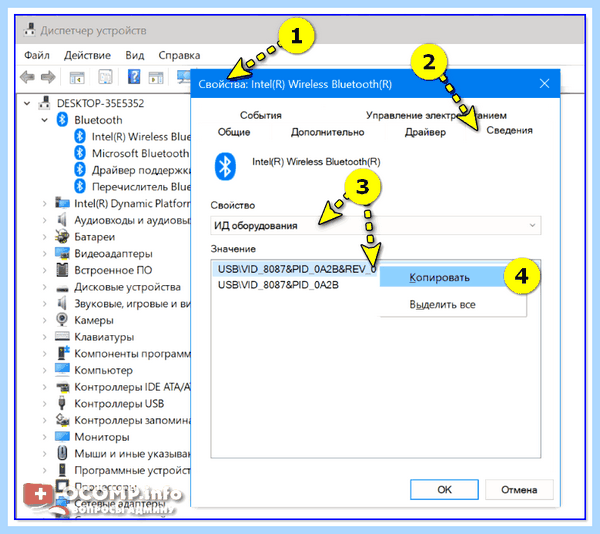This screenshot has width=600, height=534.
Task: Expand the Батареи category
Action: coord(45,237)
